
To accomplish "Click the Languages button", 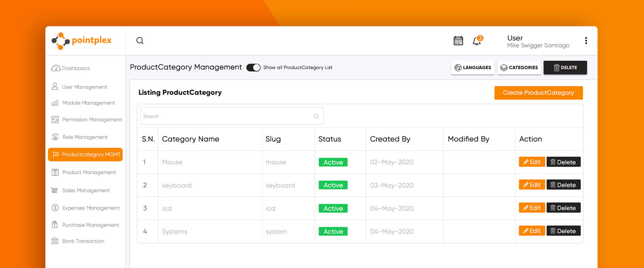I will tap(473, 68).
